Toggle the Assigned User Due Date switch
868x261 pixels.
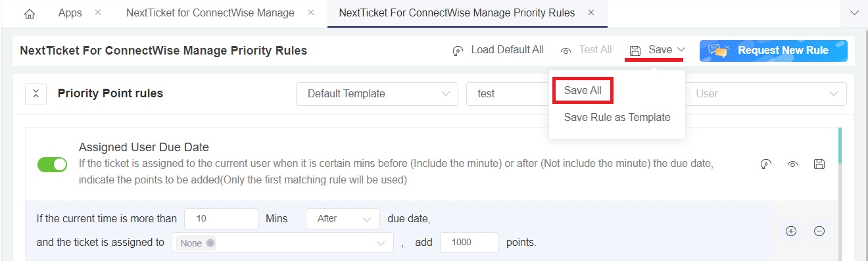pos(52,164)
